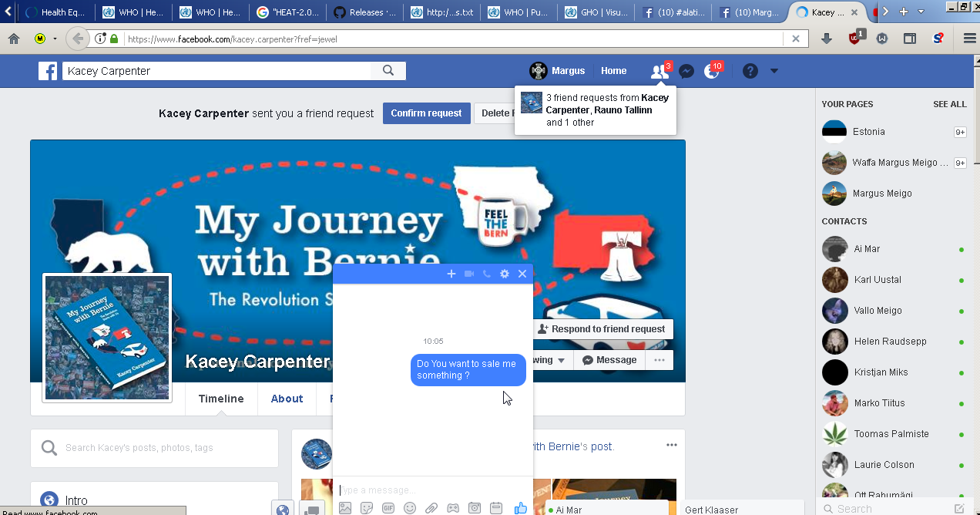The height and width of the screenshot is (515, 980).
Task: Compose new message icon in sidebar
Action: click(x=959, y=508)
